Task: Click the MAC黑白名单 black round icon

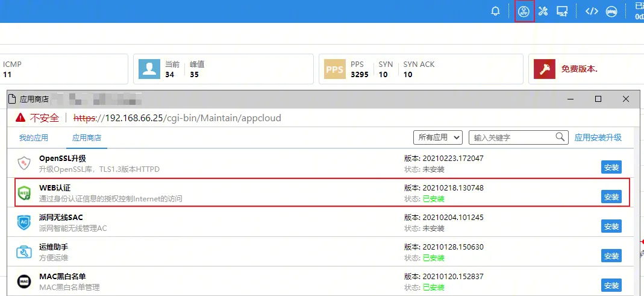Action: (x=24, y=282)
